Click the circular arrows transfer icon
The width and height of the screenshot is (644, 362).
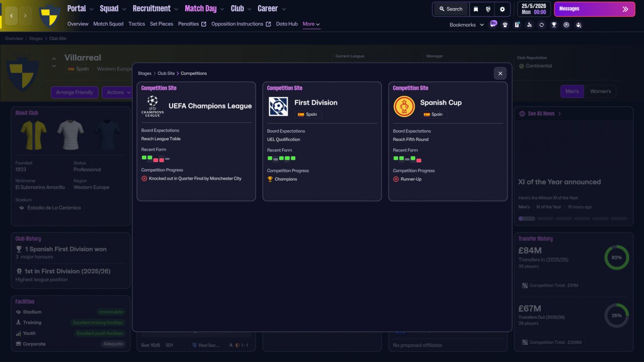[x=541, y=25]
